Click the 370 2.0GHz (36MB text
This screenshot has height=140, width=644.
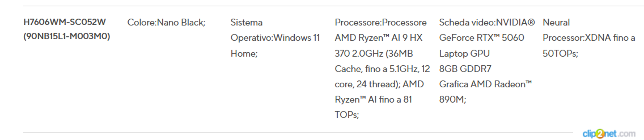(373, 54)
